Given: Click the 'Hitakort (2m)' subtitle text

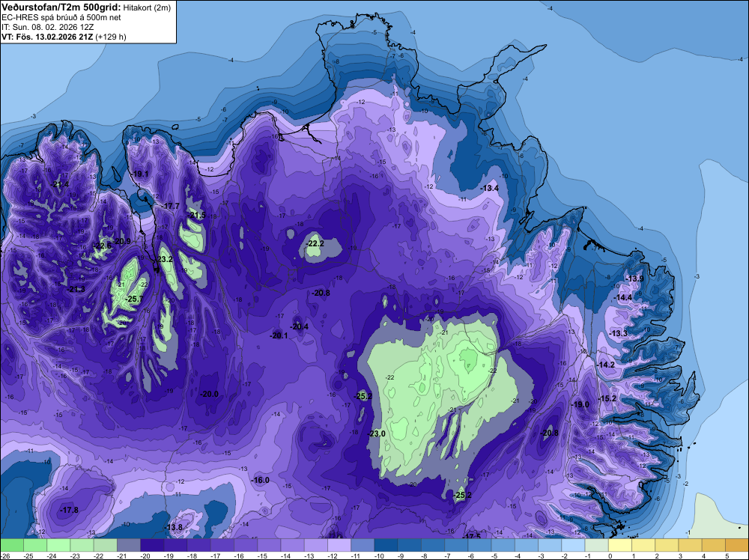Looking at the screenshot, I should (146, 7).
